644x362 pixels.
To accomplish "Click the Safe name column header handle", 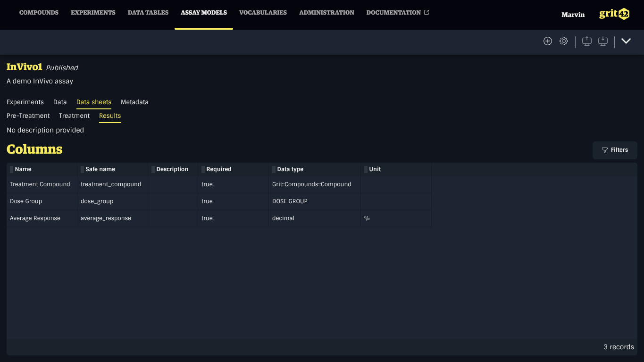I will 83,169.
